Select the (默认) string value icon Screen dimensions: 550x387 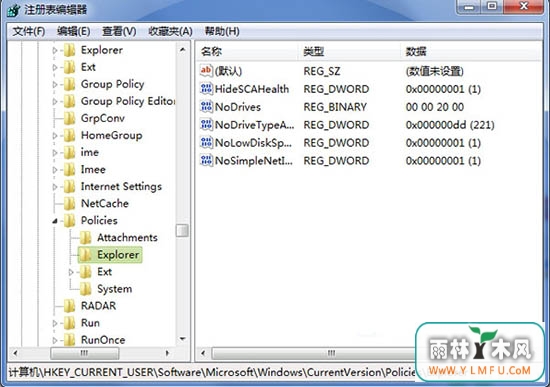pos(206,71)
